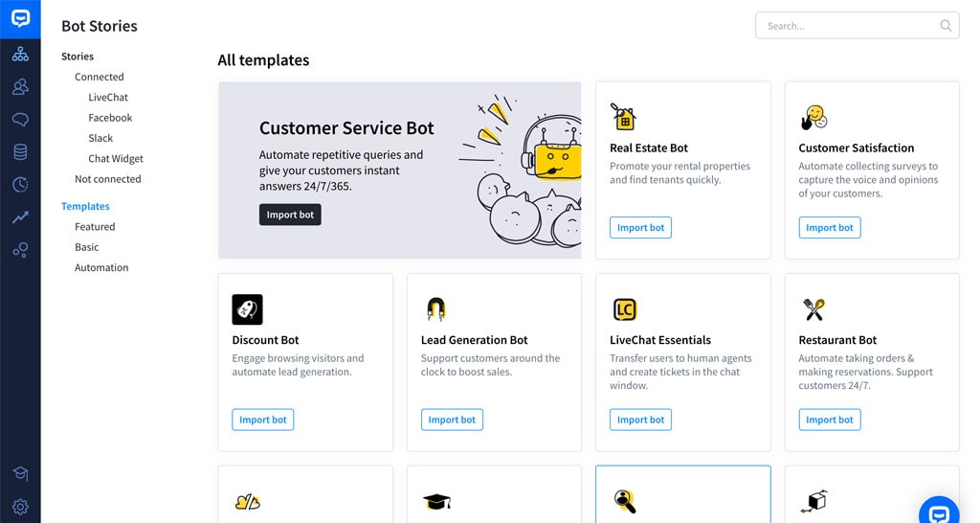Select the Featured templates category
Viewport: 980px width, 523px height.
pyautogui.click(x=95, y=227)
